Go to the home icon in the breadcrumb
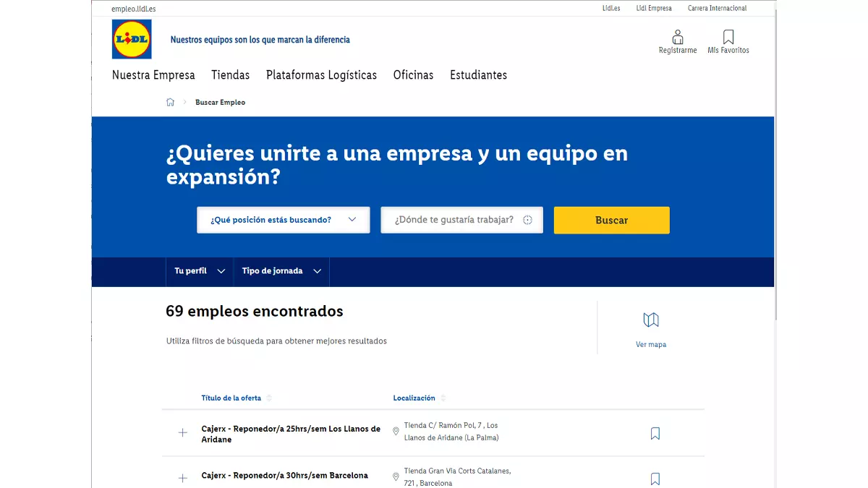 (170, 102)
